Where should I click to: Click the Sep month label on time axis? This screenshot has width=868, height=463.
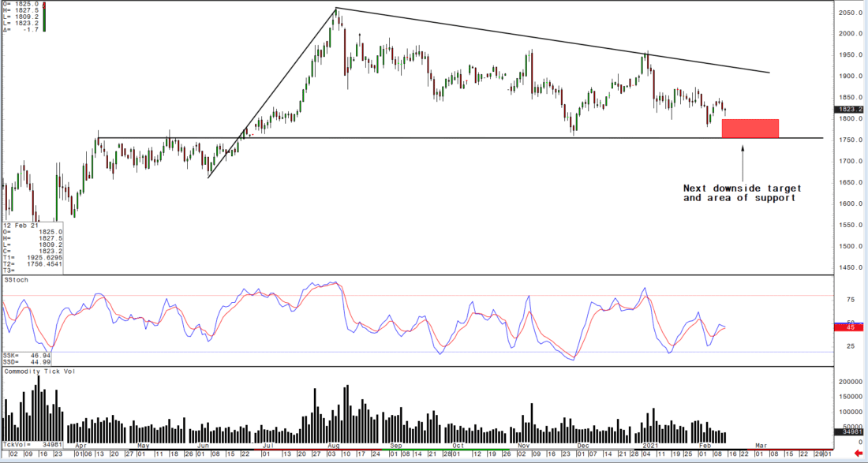point(396,446)
